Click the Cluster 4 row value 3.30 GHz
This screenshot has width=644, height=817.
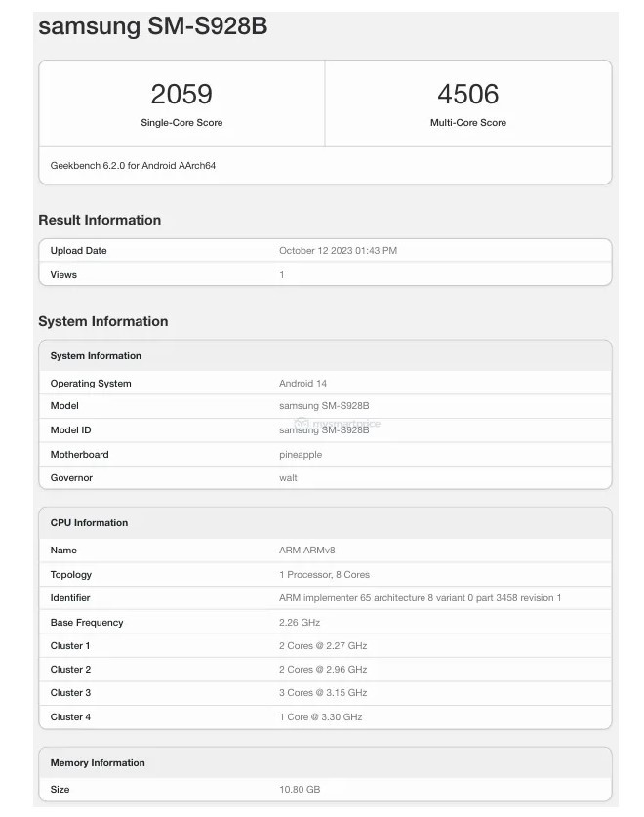pos(320,717)
